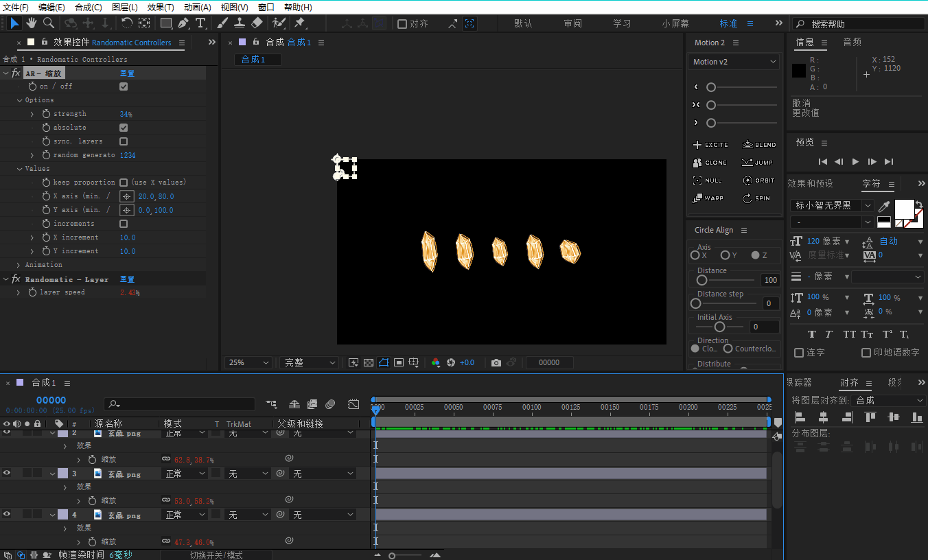Click the BLEND button in Motion 2

(759, 145)
